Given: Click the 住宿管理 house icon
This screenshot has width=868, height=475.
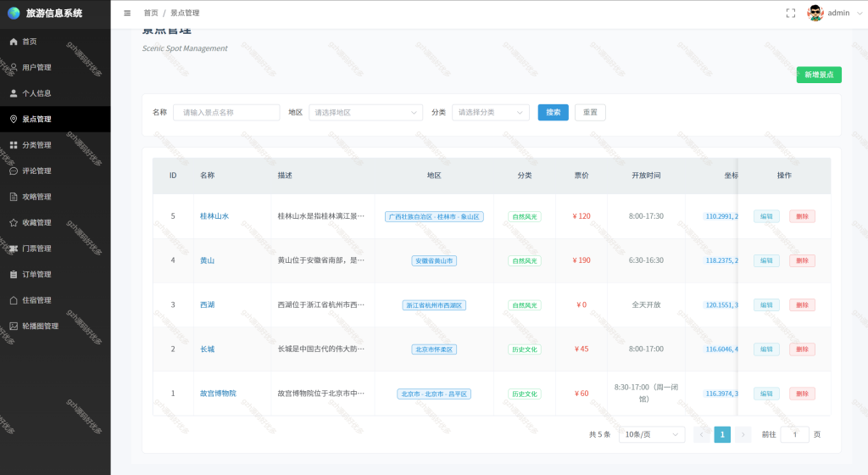Looking at the screenshot, I should click(14, 300).
